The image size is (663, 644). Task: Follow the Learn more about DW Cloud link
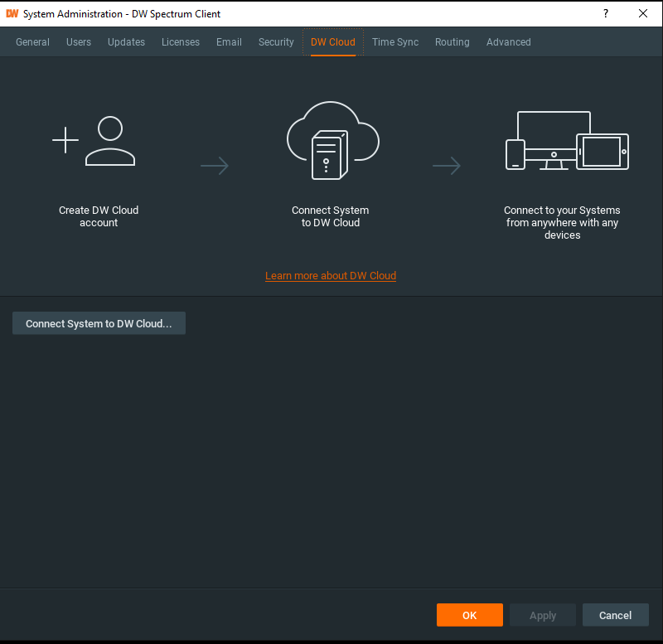point(331,275)
